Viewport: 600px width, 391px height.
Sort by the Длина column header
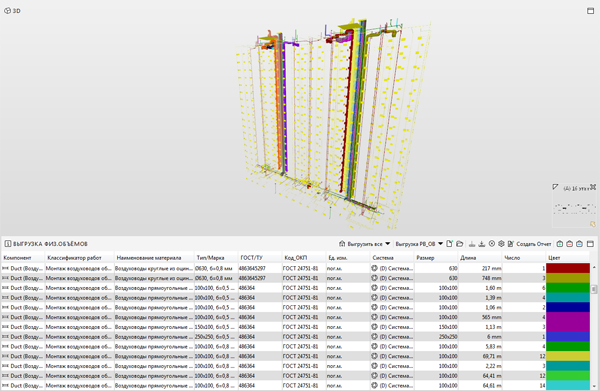coord(480,258)
